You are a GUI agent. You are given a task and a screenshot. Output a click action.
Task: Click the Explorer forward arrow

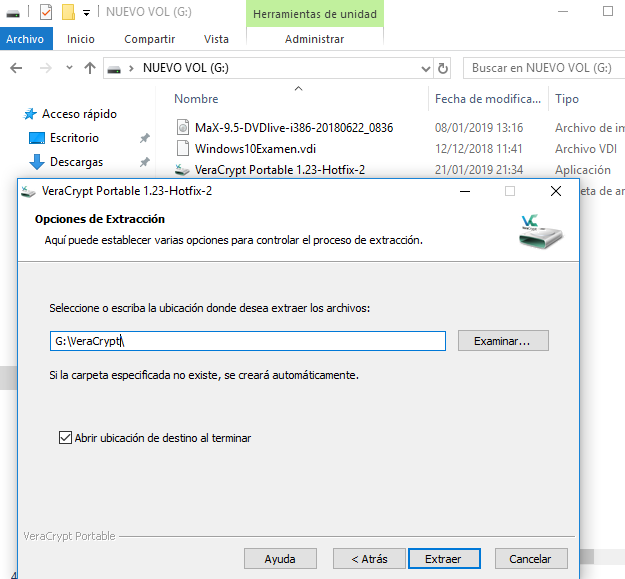pos(46,68)
